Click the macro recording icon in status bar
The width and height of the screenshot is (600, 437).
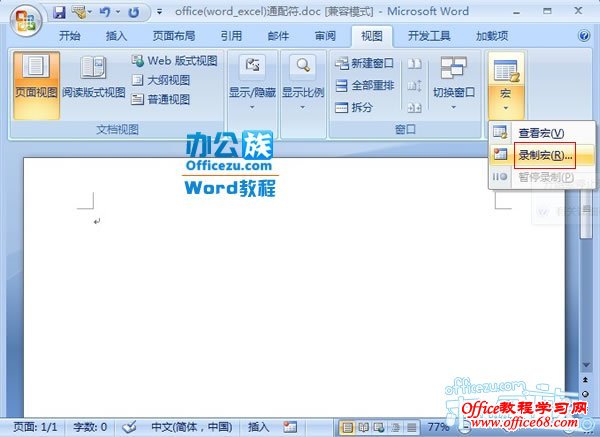290,427
